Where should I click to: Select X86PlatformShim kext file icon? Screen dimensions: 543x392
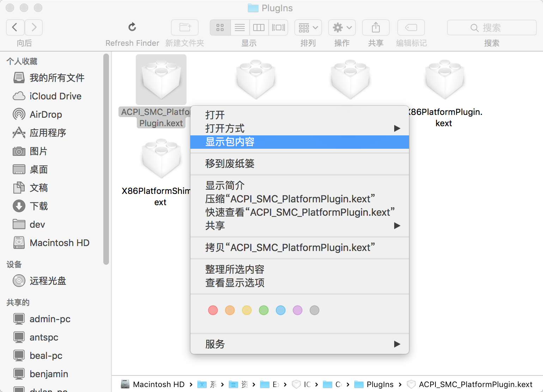[161, 159]
